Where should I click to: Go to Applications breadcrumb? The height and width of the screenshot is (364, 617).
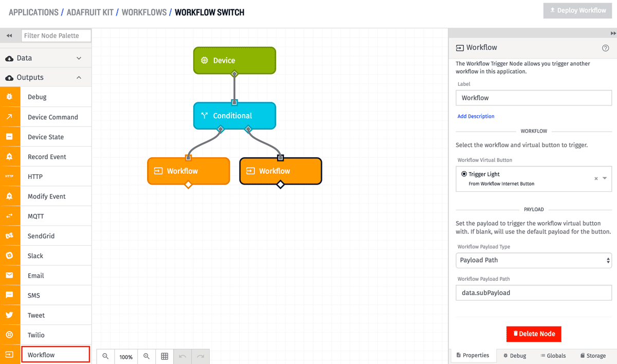[x=33, y=12]
